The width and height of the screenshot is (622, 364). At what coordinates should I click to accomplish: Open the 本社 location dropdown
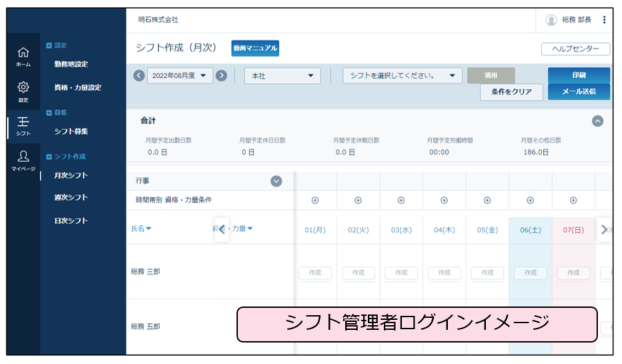coord(282,75)
